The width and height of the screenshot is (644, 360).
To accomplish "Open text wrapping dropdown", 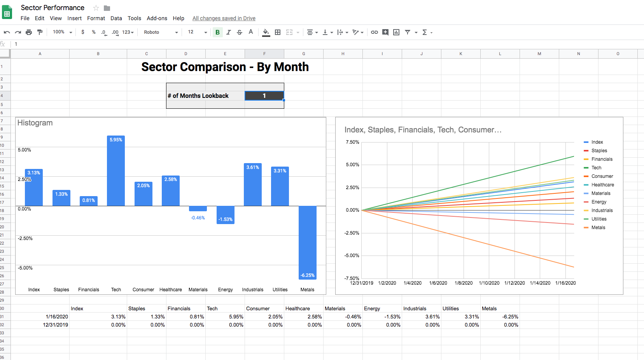I will 343,32.
